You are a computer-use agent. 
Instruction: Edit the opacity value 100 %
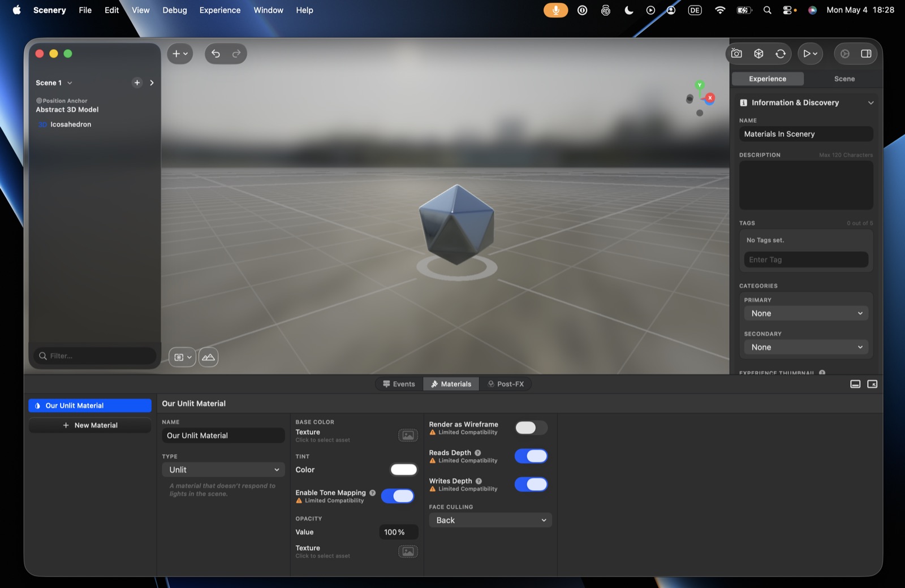(x=398, y=532)
